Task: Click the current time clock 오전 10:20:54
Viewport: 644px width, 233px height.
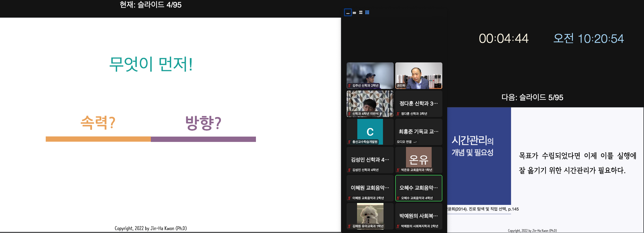Action: (588, 39)
